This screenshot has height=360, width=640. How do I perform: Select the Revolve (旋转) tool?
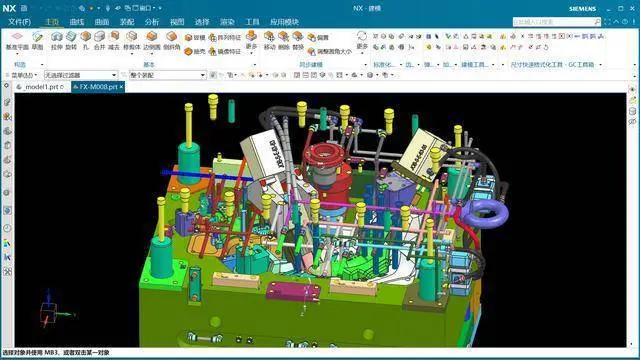pos(71,40)
